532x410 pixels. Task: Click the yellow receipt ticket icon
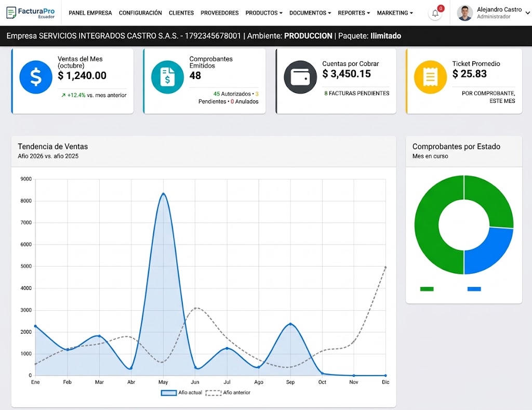tap(431, 77)
